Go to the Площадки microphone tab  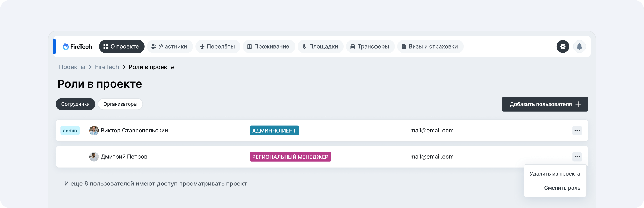pyautogui.click(x=320, y=47)
